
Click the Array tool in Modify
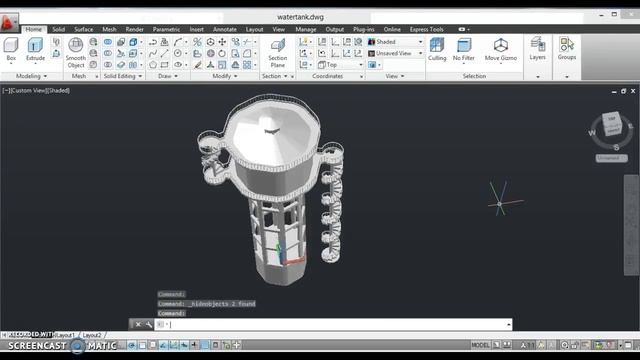coord(247,65)
